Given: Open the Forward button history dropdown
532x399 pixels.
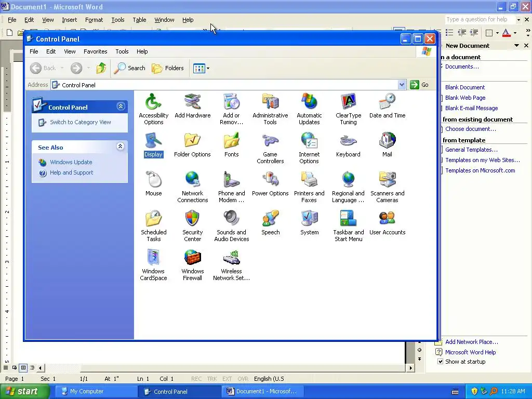Looking at the screenshot, I should 88,68.
